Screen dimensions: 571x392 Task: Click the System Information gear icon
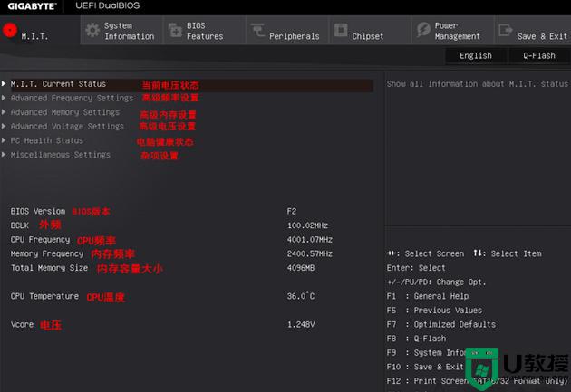92,30
